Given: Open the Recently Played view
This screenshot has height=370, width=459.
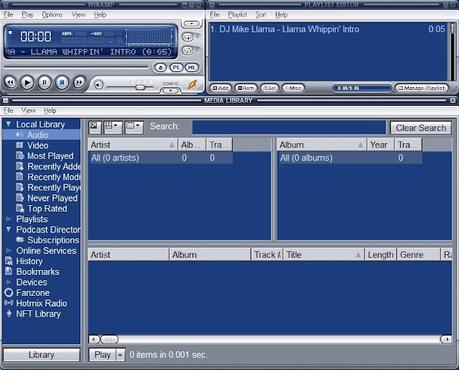Looking at the screenshot, I should [54, 188].
